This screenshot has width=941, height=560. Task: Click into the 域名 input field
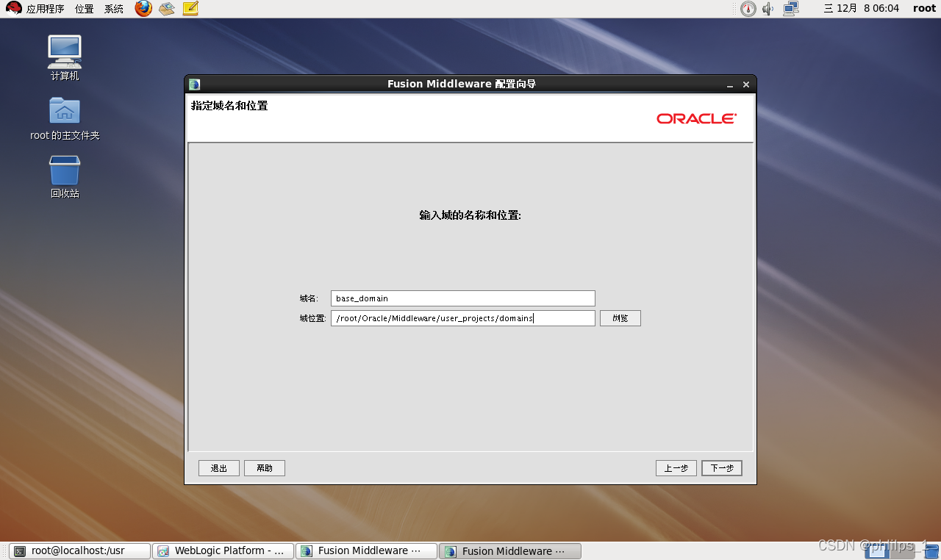pos(463,298)
